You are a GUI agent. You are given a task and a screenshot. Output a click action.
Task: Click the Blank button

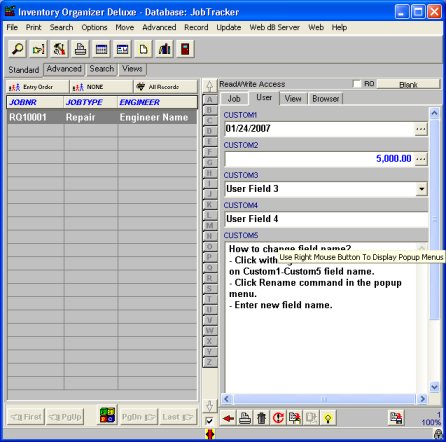pyautogui.click(x=408, y=84)
